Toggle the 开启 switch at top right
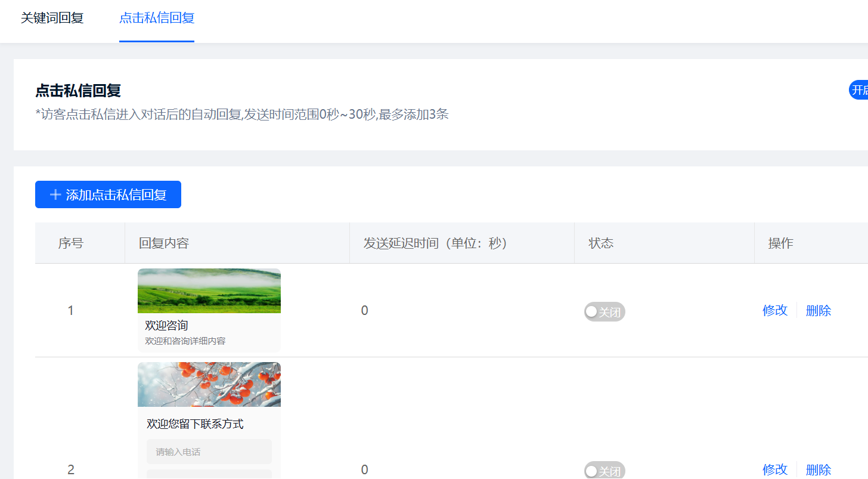 (859, 90)
